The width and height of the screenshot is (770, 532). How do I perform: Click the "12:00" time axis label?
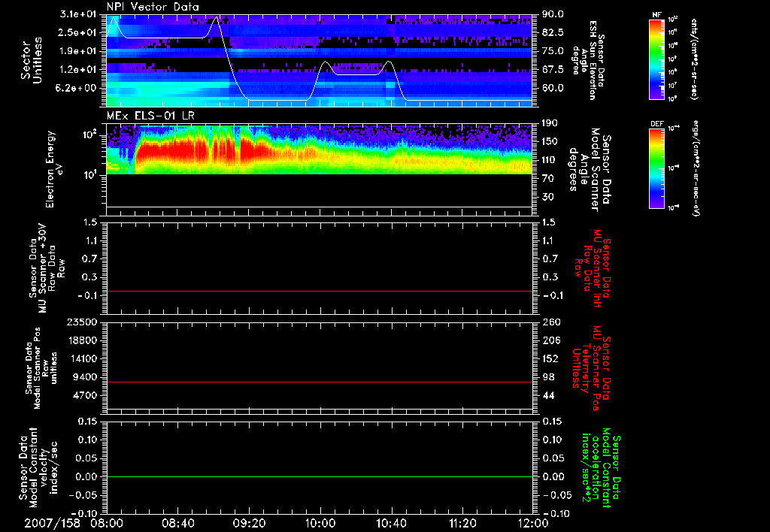[x=533, y=523]
